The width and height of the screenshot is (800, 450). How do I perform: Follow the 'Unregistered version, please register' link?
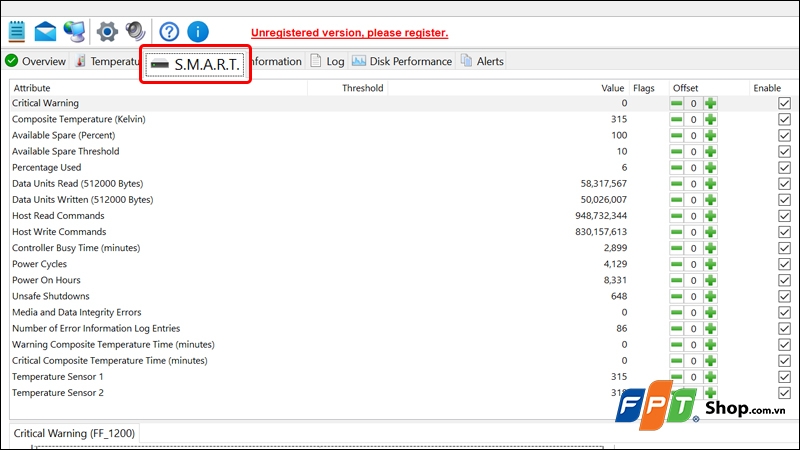tap(349, 33)
